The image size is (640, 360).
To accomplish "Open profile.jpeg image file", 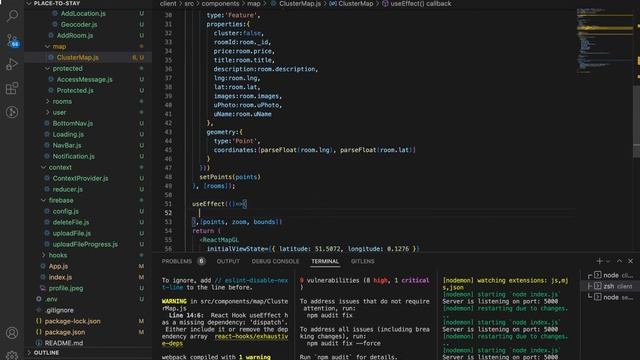I will (x=66, y=288).
